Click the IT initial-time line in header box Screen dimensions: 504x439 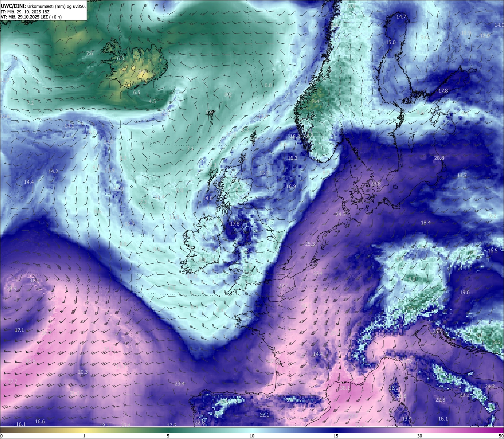[25, 11]
